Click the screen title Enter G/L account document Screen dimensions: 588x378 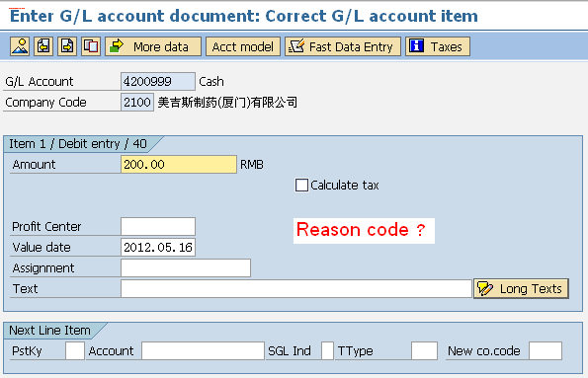tap(244, 16)
